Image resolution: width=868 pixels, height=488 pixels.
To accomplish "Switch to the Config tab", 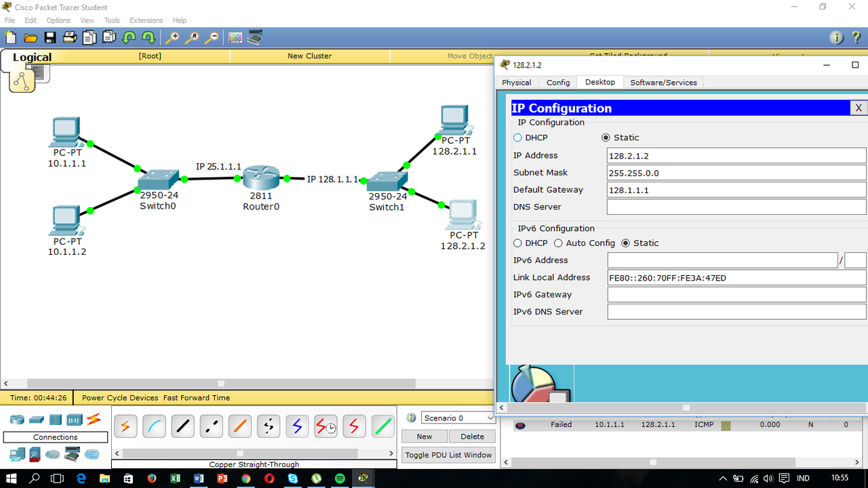I will pyautogui.click(x=558, y=83).
